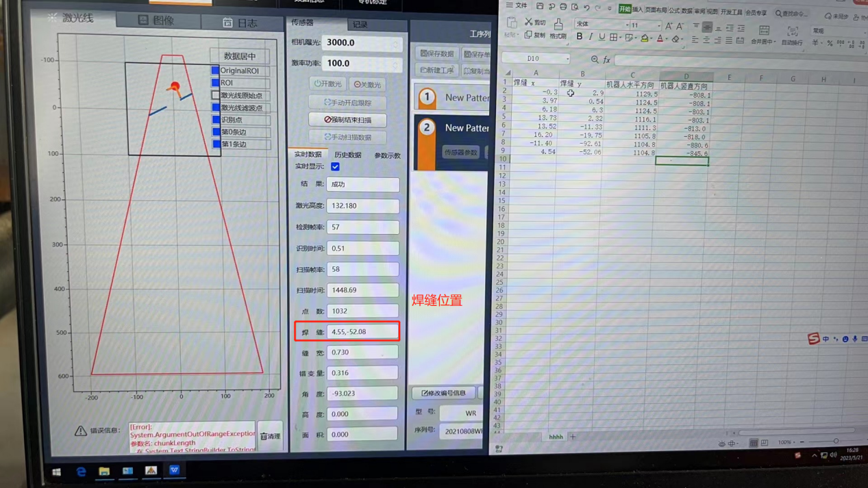Open the 插入 ribbon tab
The height and width of the screenshot is (488, 868).
tap(637, 10)
